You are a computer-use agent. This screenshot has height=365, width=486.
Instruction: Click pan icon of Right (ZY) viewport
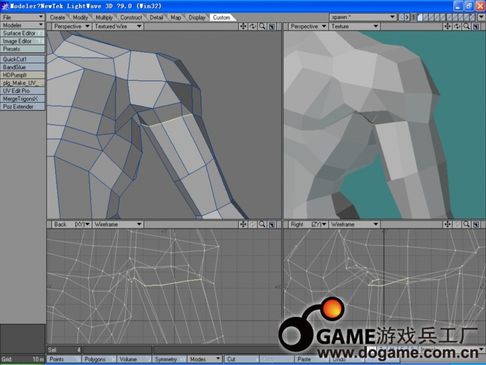tap(447, 224)
